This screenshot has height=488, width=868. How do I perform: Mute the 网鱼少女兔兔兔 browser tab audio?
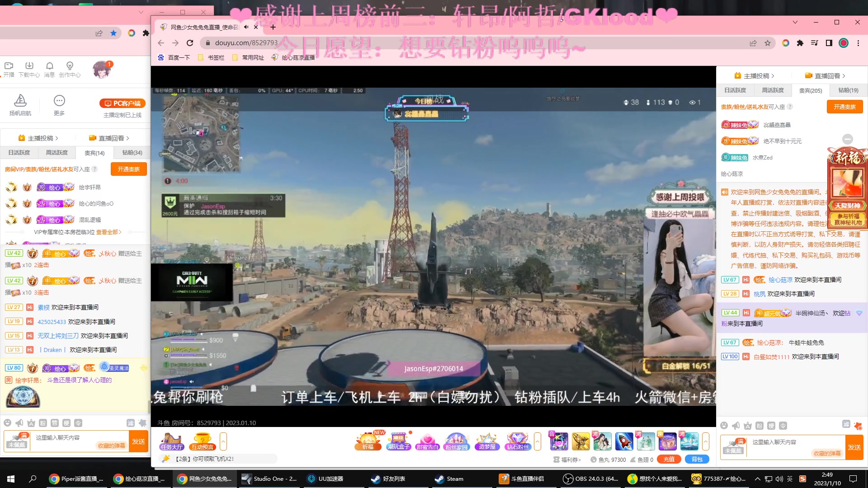[x=246, y=27]
